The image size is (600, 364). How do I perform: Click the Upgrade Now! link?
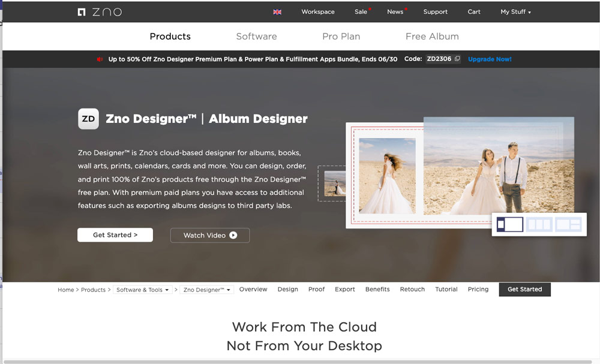click(490, 59)
